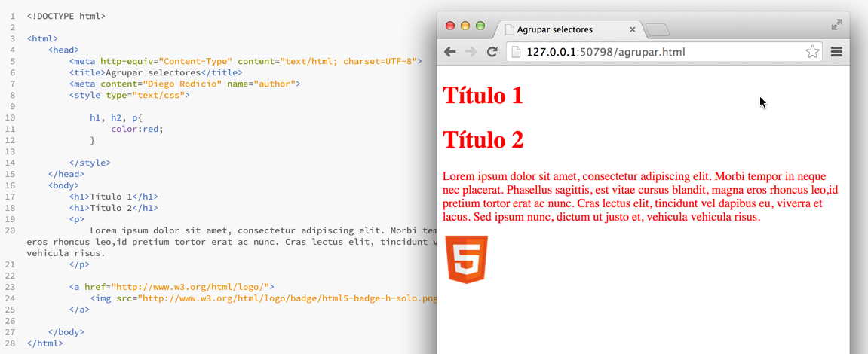Click the browser back arrow
Viewport: 868px width, 354px height.
(450, 52)
